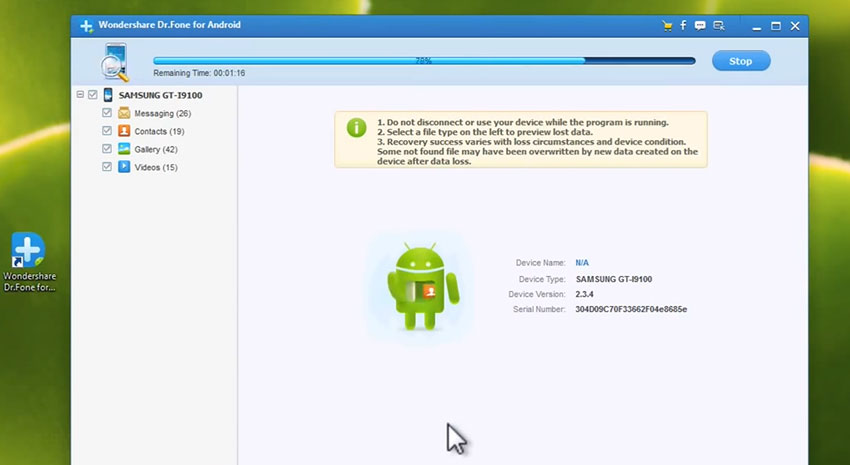Viewport: 850px width, 465px height.
Task: Select Gallery (42) in the sidebar
Action: [x=156, y=149]
